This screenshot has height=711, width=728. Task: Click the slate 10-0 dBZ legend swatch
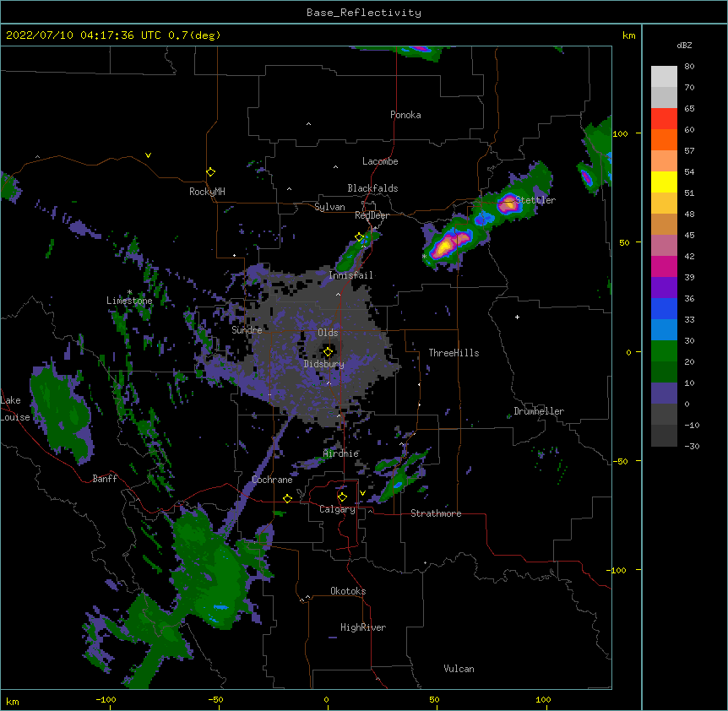[x=664, y=393]
